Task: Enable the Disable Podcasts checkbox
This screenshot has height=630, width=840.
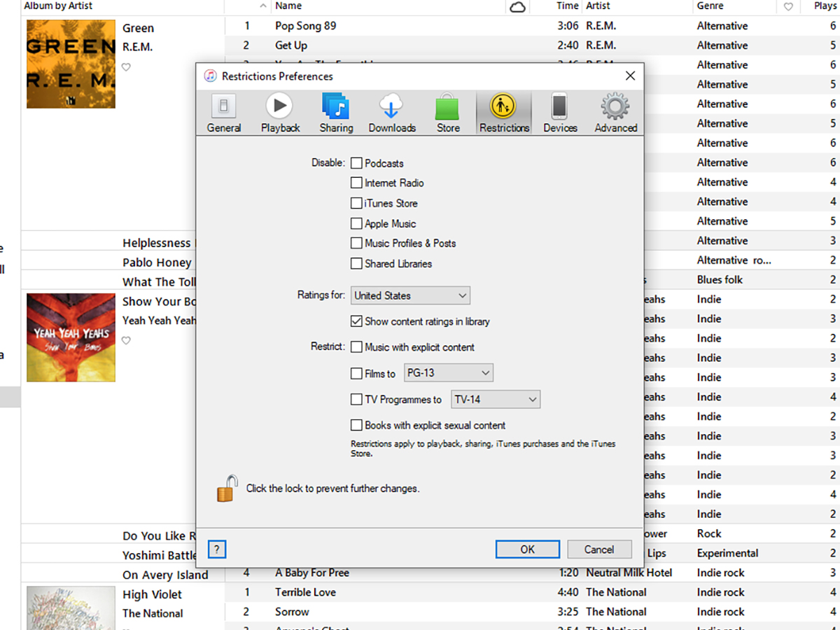Action: click(x=356, y=162)
